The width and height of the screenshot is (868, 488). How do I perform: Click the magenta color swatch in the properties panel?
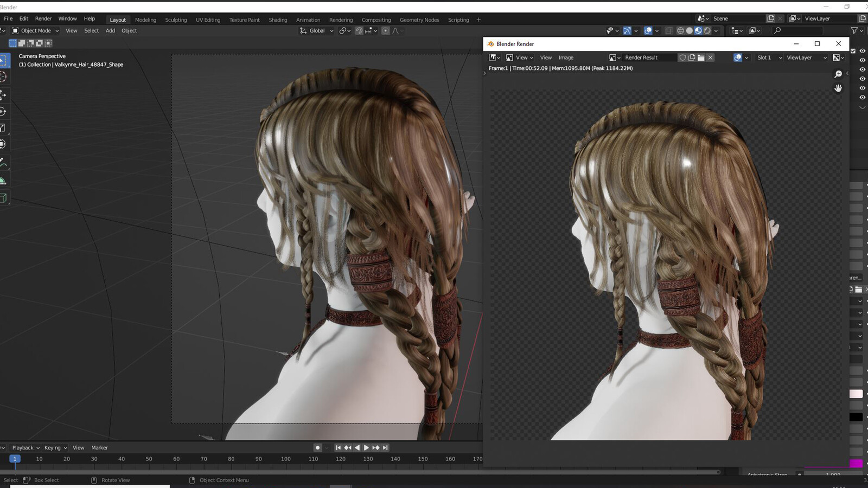(856, 464)
